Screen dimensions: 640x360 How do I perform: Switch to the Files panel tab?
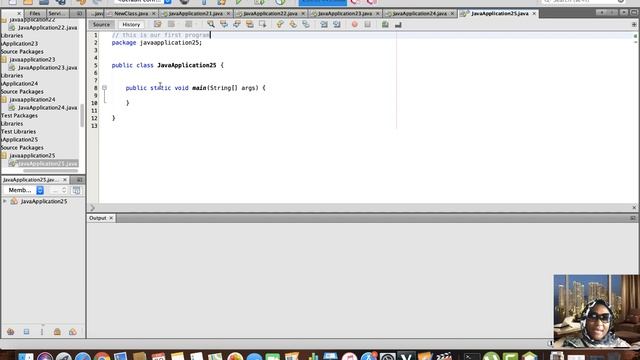35,13
